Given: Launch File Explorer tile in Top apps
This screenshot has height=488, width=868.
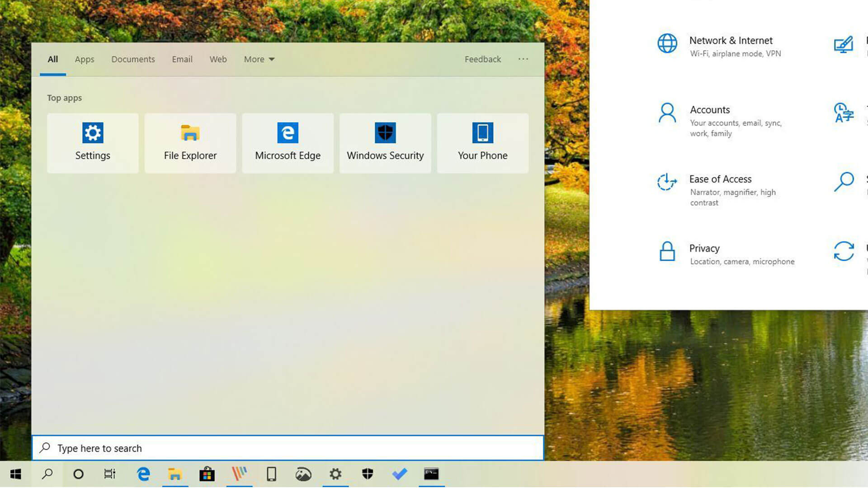Looking at the screenshot, I should tap(190, 143).
